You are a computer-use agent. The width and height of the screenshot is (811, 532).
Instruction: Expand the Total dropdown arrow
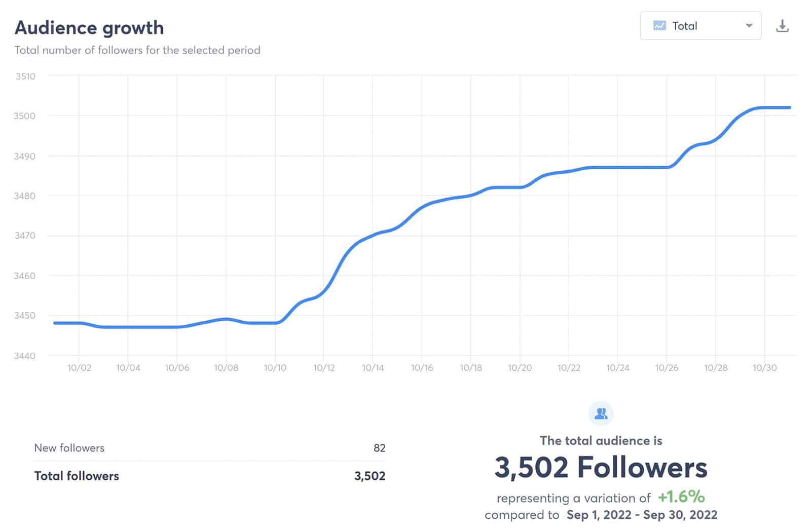[749, 26]
